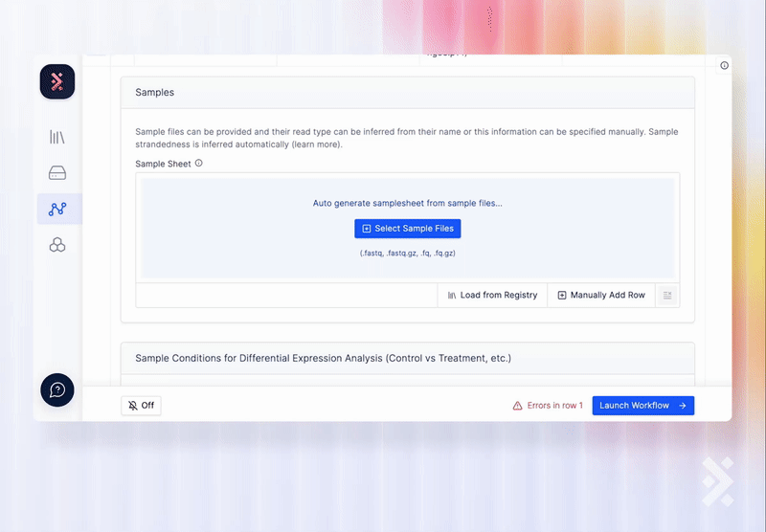
Task: Open the library icon in the sidebar
Action: pyautogui.click(x=57, y=137)
